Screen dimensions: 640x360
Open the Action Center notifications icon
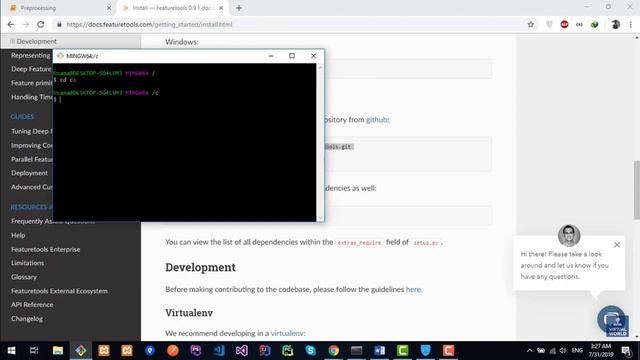click(626, 351)
